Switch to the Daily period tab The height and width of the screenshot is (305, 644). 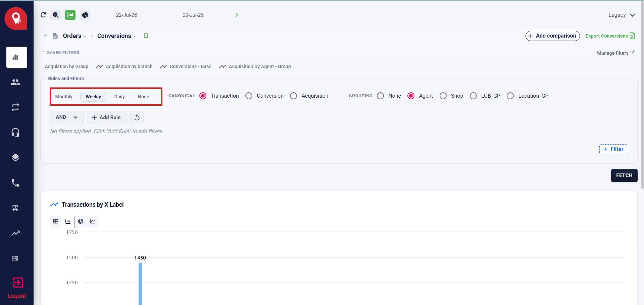pyautogui.click(x=119, y=97)
